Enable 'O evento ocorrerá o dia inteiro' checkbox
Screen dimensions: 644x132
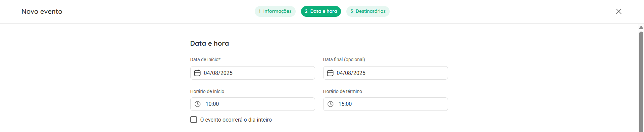(x=194, y=120)
